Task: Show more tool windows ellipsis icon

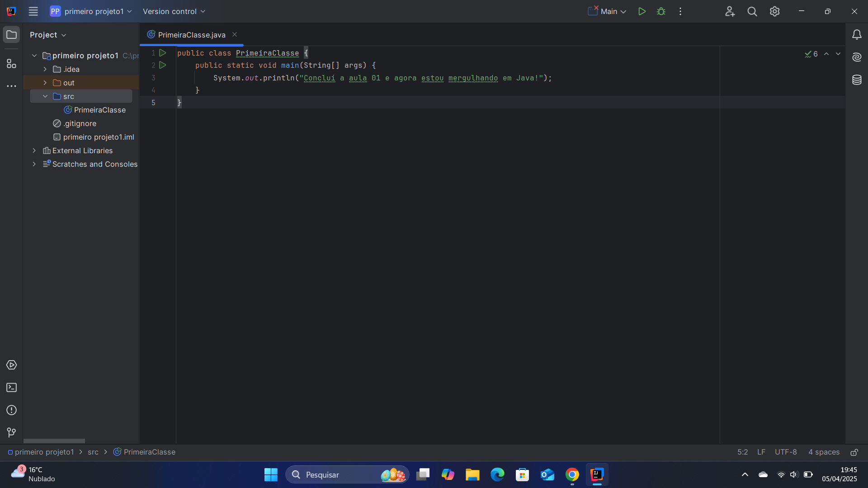Action: click(x=11, y=86)
